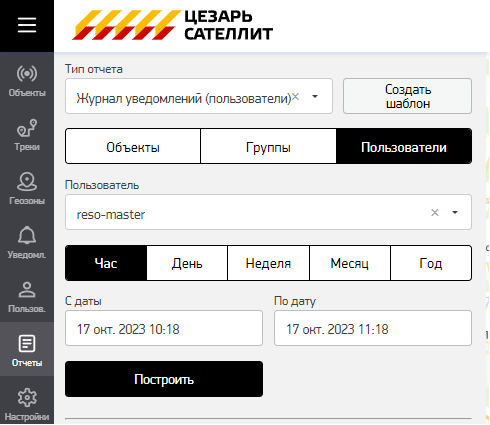Open the hamburger menu

pyautogui.click(x=27, y=25)
